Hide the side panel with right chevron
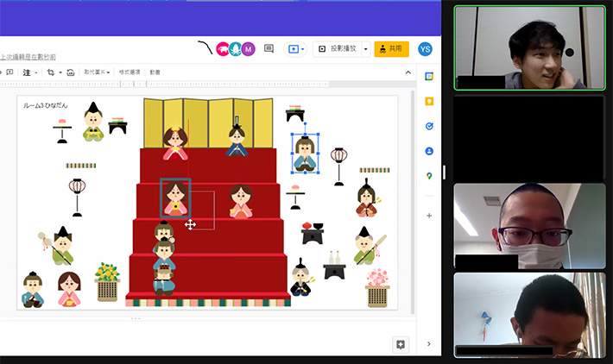Screen dimensions: 613x364 (x=429, y=344)
